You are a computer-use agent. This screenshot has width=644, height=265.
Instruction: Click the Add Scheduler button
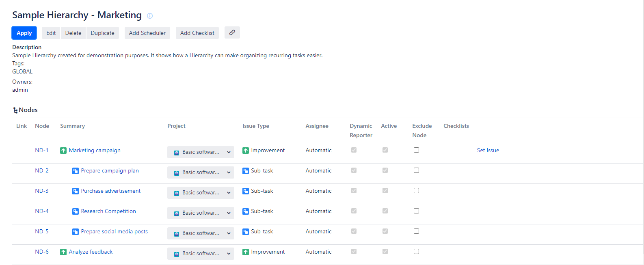click(x=147, y=33)
